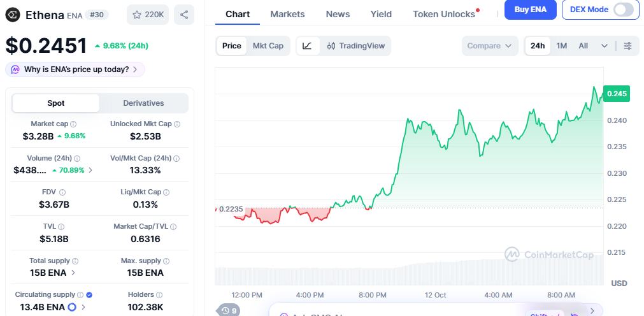The image size is (644, 316).
Task: Open the Token Unlocks tab
Action: point(444,14)
